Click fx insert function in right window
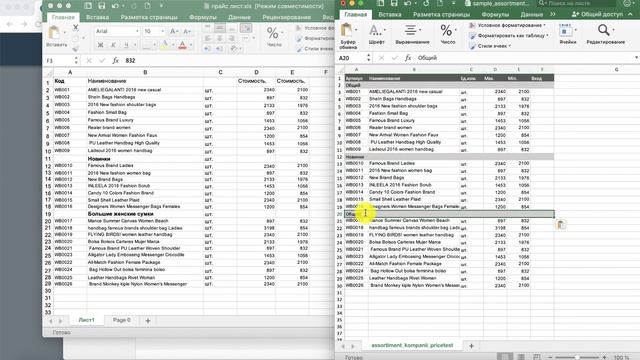This screenshot has height=360, width=640. click(x=408, y=58)
